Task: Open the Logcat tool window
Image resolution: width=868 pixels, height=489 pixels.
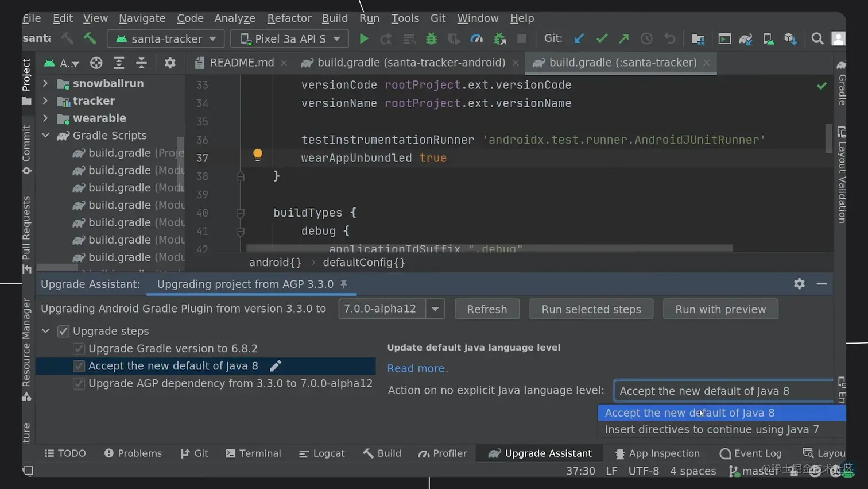Action: click(321, 453)
